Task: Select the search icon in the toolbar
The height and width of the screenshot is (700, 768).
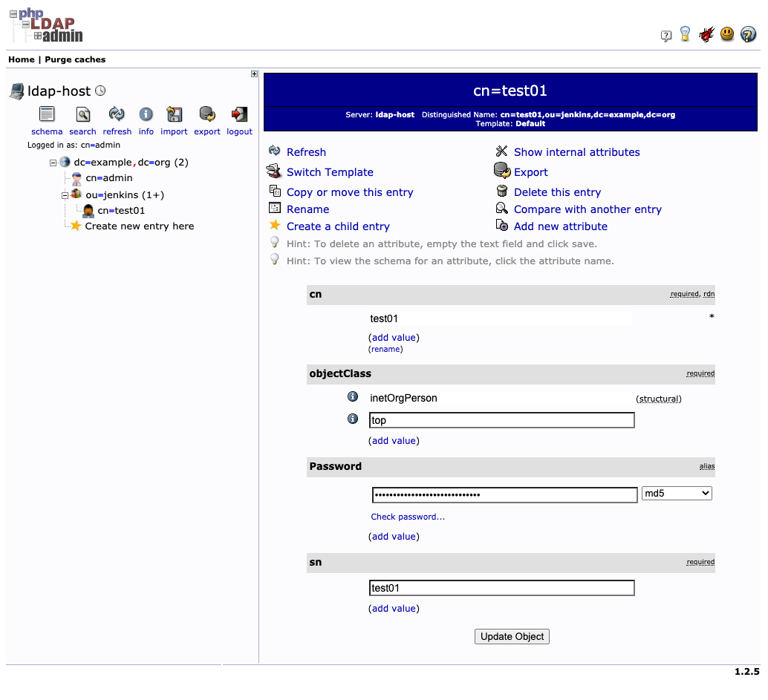Action: 82,115
